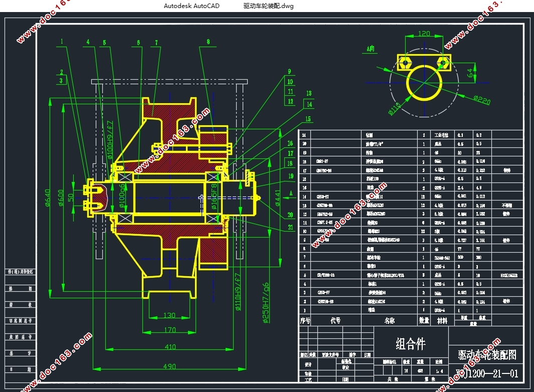Select the 490 overall width dimension

(x=170, y=366)
